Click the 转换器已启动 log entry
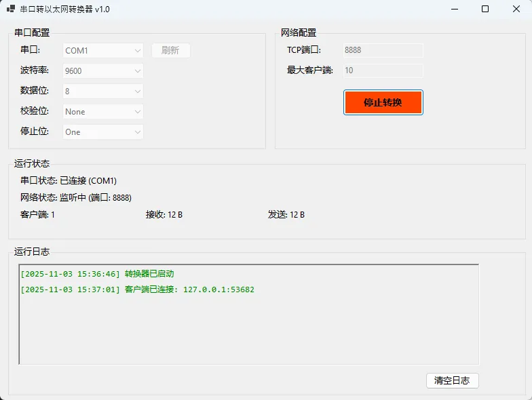This screenshot has height=400, width=532. [x=97, y=274]
